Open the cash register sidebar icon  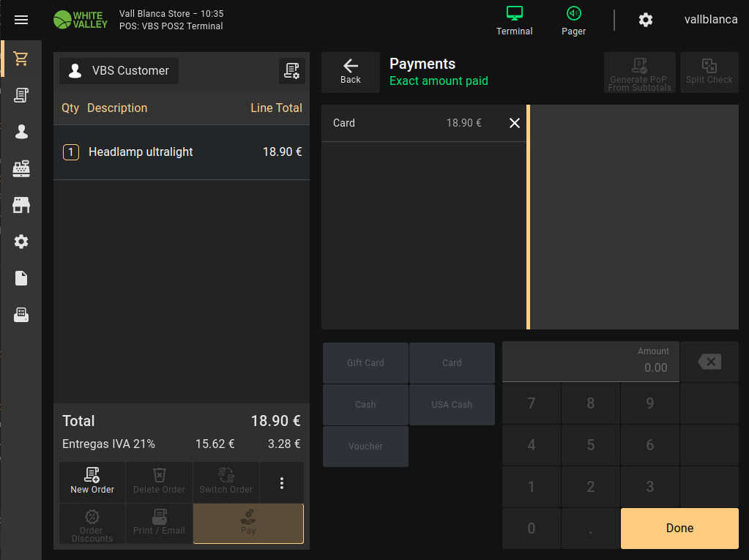point(21,168)
